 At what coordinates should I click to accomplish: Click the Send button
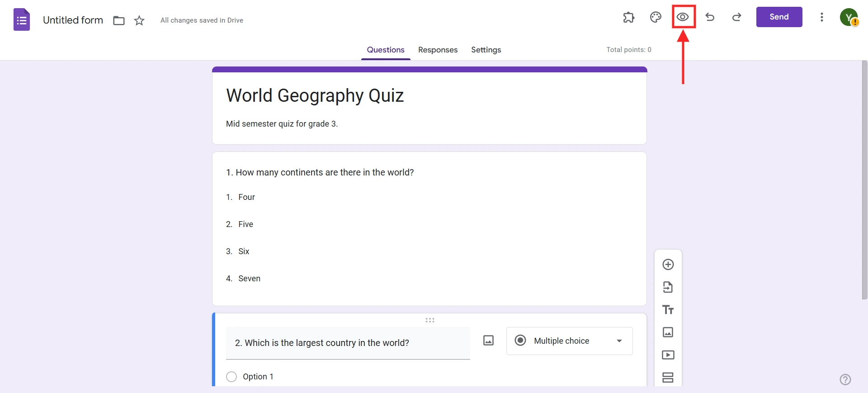(x=779, y=17)
